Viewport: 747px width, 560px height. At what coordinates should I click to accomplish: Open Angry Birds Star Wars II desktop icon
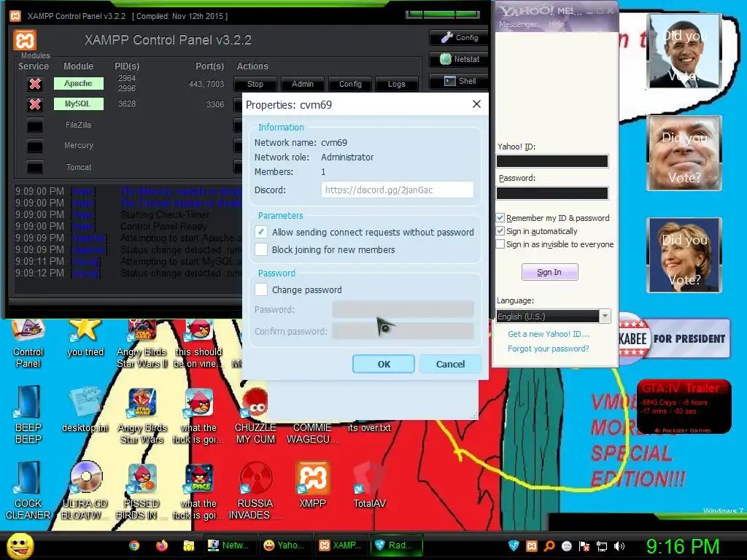click(x=142, y=344)
